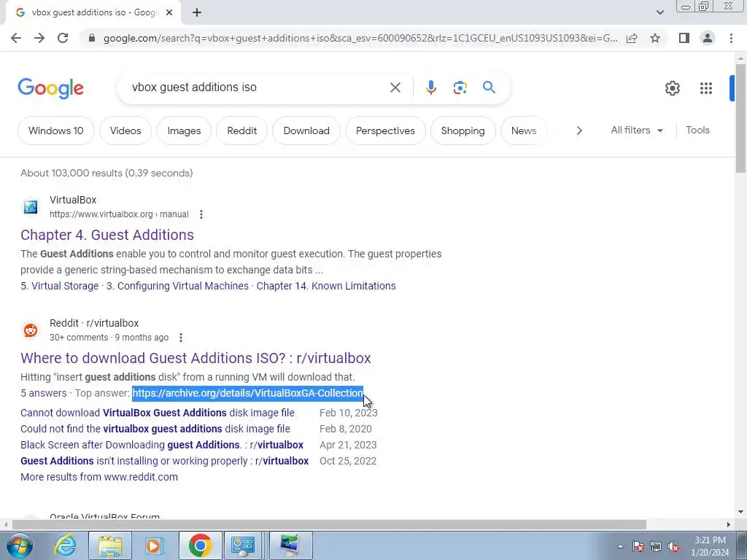747x560 pixels.
Task: Open Guest Additions isn't installing or working link
Action: click(164, 462)
